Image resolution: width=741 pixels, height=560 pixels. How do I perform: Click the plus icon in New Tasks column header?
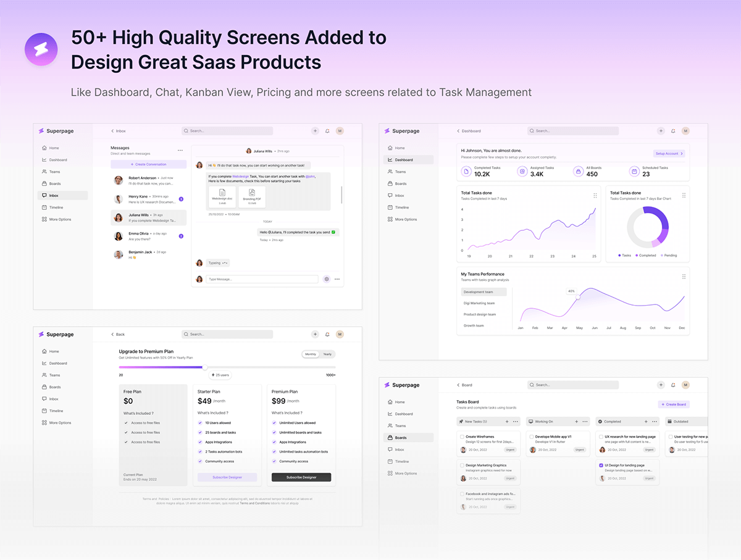click(x=507, y=422)
